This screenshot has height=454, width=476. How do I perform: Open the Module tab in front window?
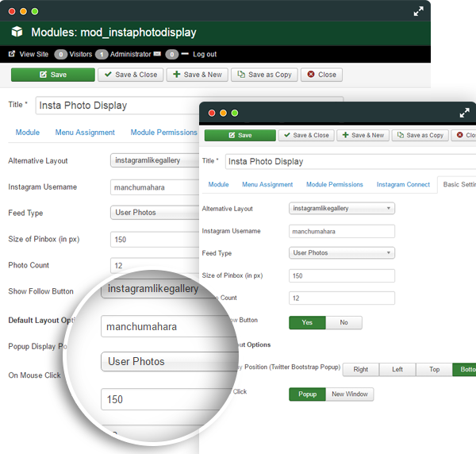(x=219, y=184)
